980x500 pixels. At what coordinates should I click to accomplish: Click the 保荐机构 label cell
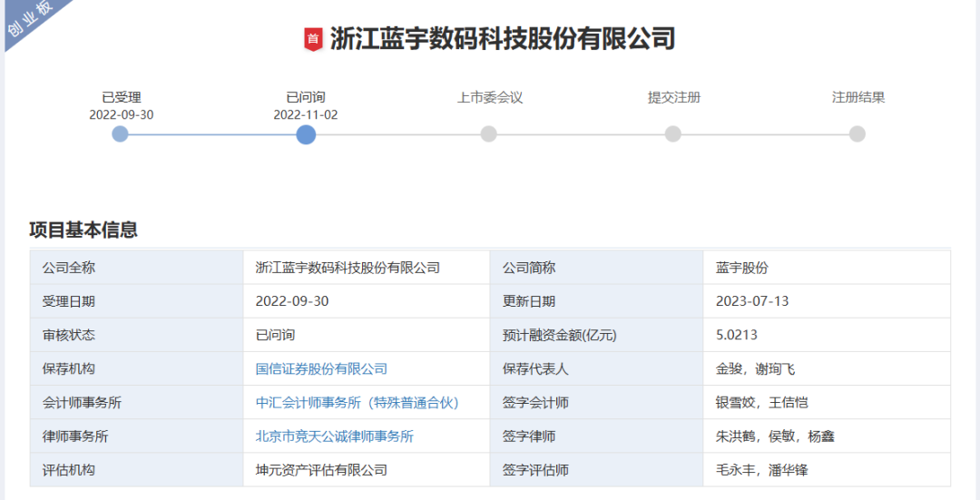coord(136,368)
